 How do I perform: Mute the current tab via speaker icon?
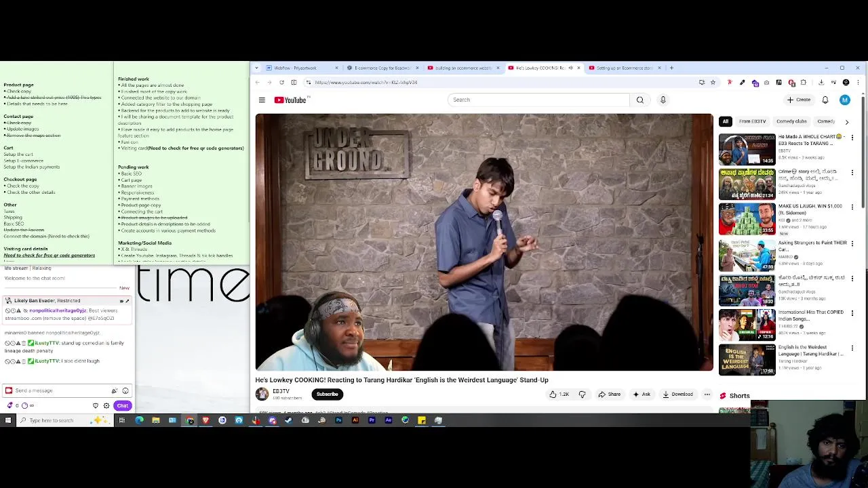[x=570, y=68]
